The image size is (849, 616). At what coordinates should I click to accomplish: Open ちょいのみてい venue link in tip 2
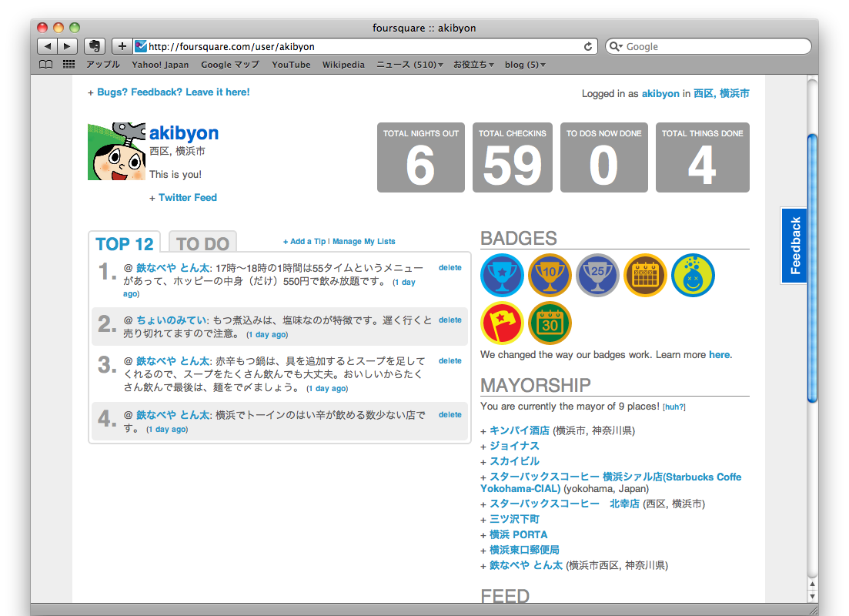tap(172, 320)
